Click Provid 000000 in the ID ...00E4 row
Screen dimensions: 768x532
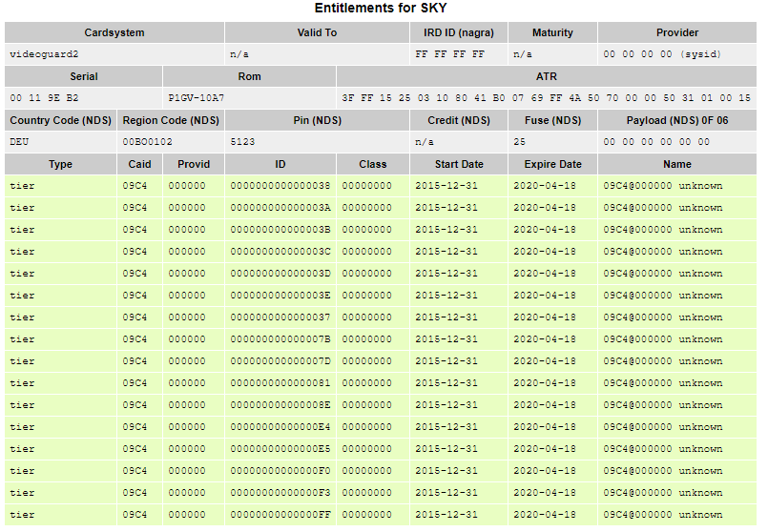pos(187,427)
